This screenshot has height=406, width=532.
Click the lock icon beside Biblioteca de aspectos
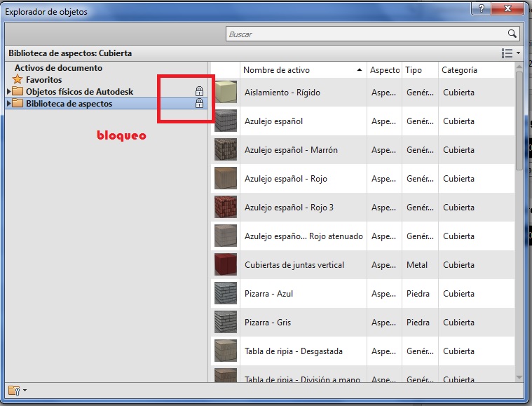pos(199,104)
